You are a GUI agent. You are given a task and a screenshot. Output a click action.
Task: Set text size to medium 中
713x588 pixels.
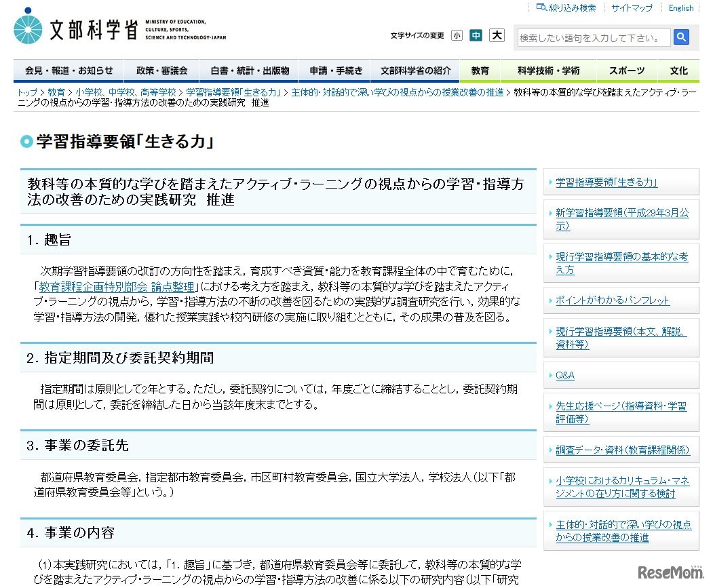(476, 35)
